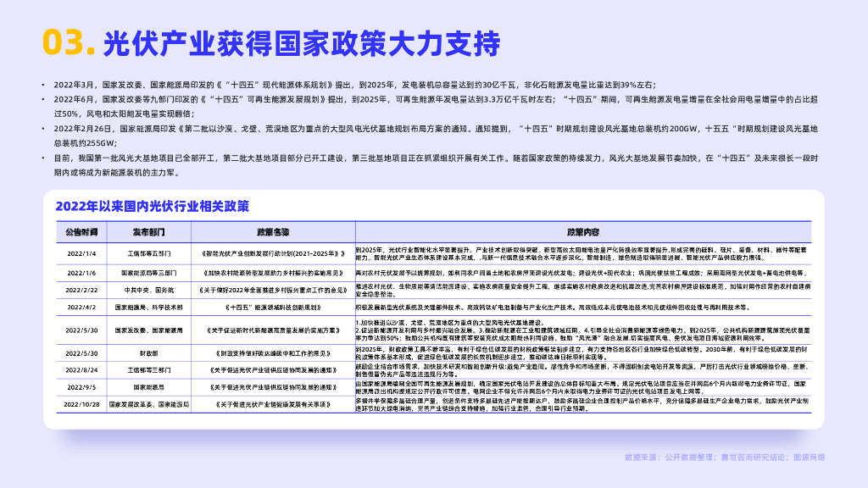
Task: Click the 政策内容 column header
Action: tap(583, 231)
